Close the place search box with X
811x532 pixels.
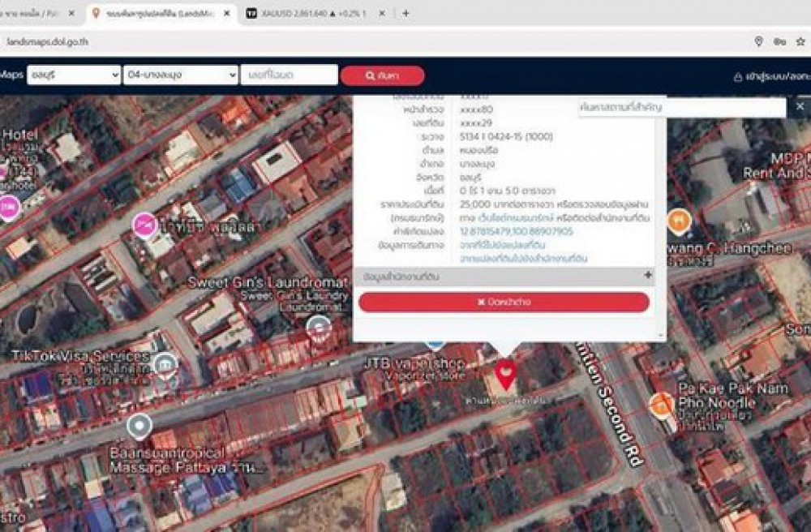pyautogui.click(x=799, y=107)
